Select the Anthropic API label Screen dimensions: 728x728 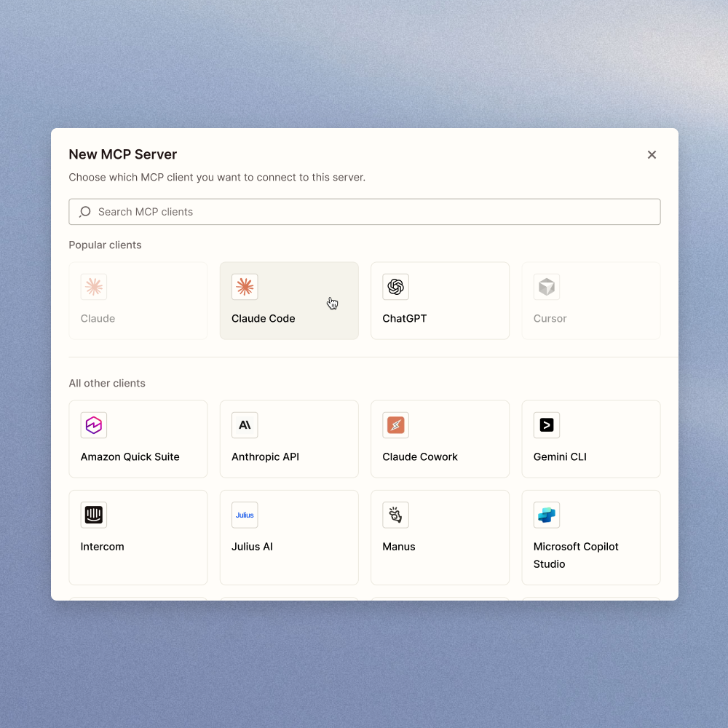coord(265,457)
